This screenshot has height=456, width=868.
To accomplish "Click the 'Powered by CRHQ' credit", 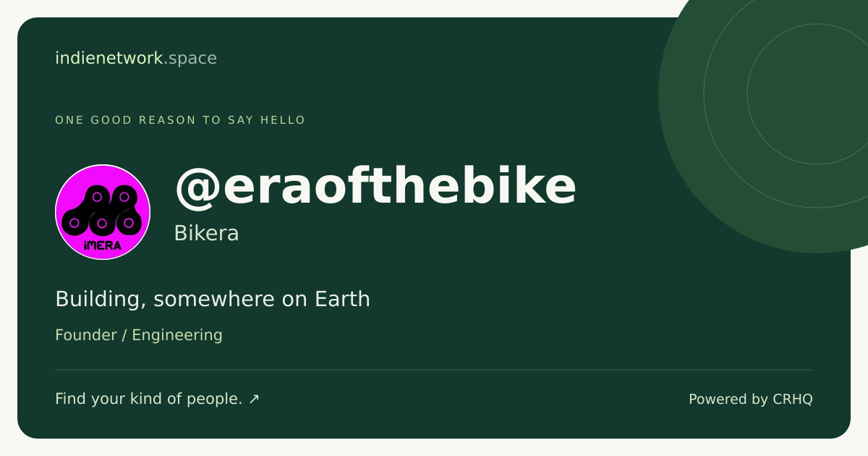I will 751,399.
